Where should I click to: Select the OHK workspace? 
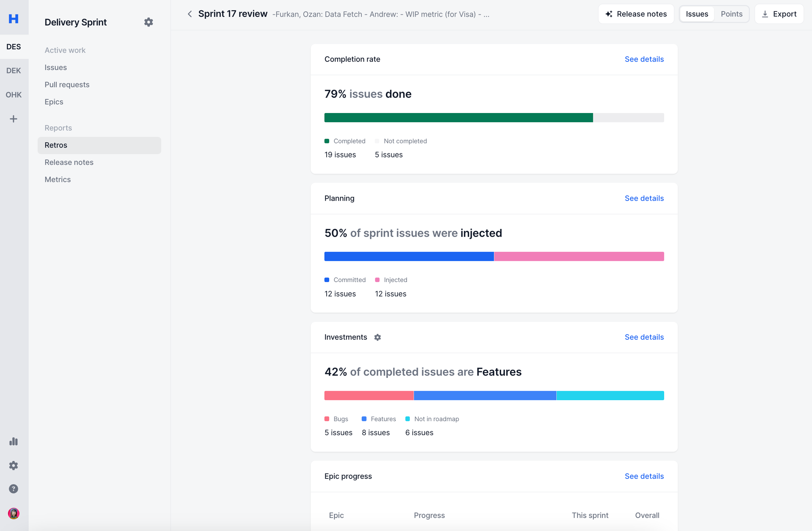[x=13, y=95]
